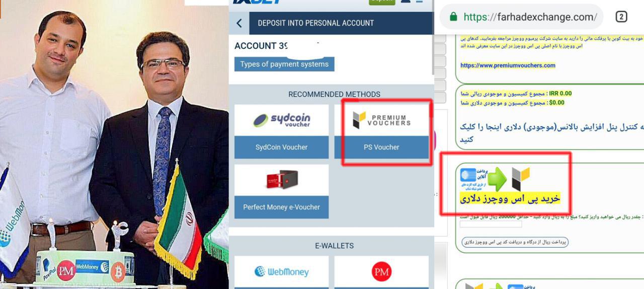The width and height of the screenshot is (644, 289).
Task: Open the user profile icon near Deposit
Action: tap(406, 2)
